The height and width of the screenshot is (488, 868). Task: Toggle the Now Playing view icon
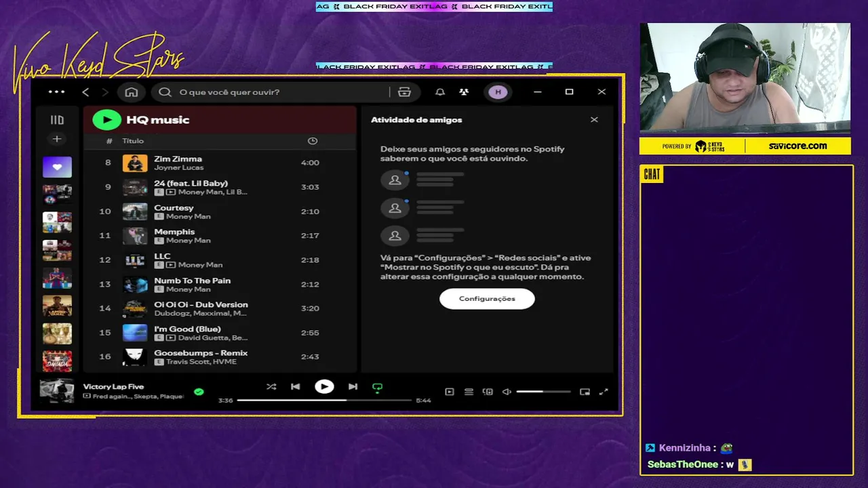pos(449,392)
